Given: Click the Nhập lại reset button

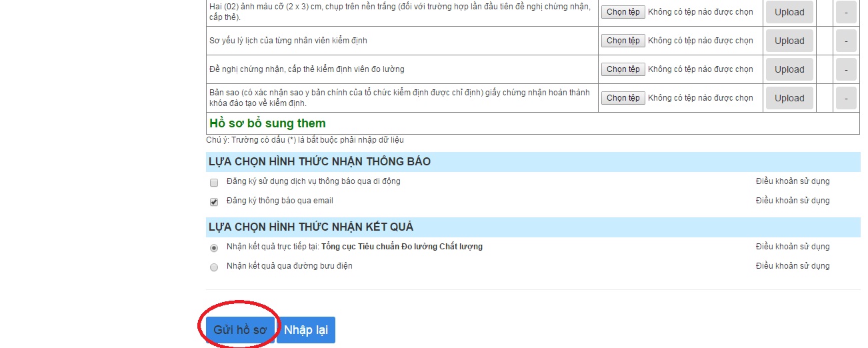Looking at the screenshot, I should click(x=306, y=330).
